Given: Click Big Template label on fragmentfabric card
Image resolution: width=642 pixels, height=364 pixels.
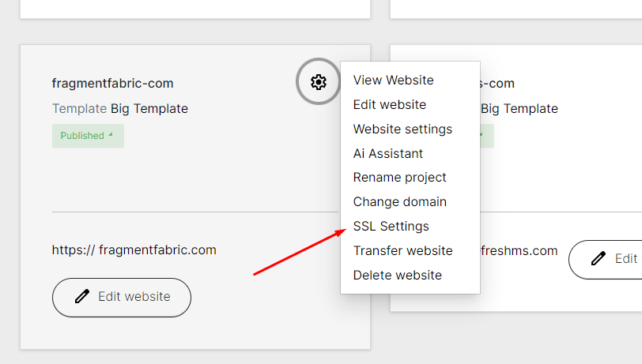Looking at the screenshot, I should [x=149, y=108].
